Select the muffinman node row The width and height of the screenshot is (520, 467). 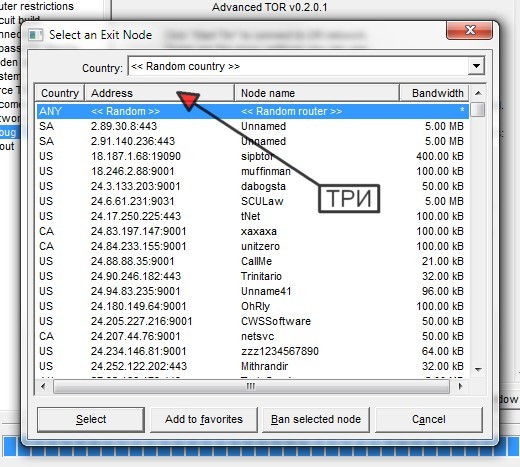tap(253, 171)
